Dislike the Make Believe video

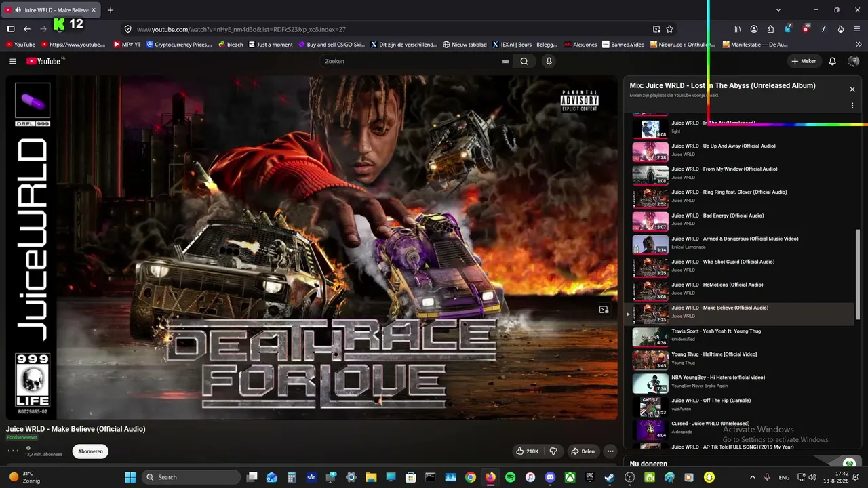point(553,451)
